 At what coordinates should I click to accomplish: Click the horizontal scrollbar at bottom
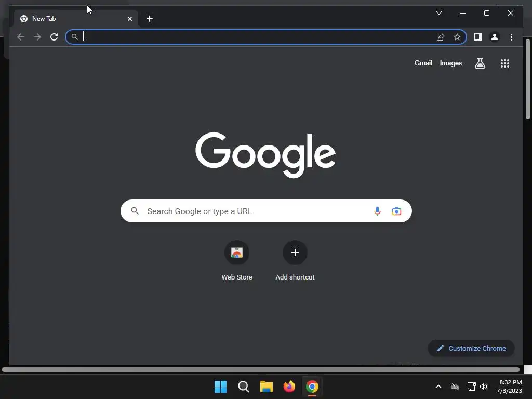pos(261,369)
